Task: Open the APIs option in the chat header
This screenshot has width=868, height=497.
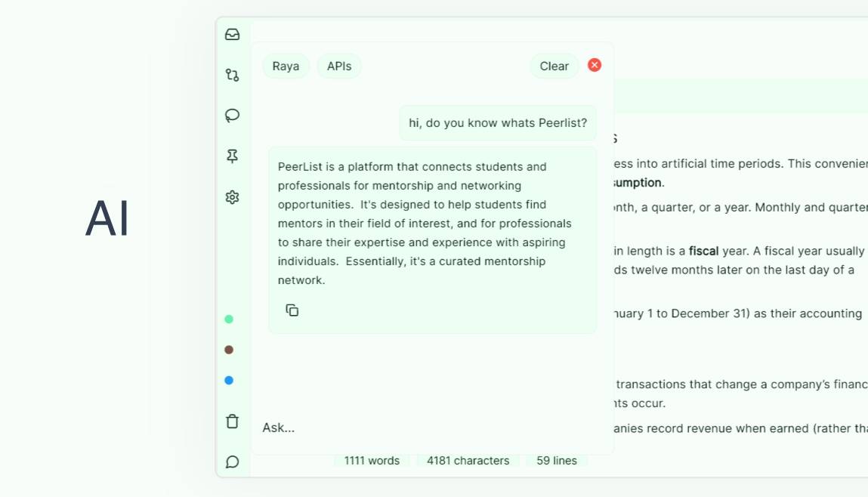Action: (339, 66)
